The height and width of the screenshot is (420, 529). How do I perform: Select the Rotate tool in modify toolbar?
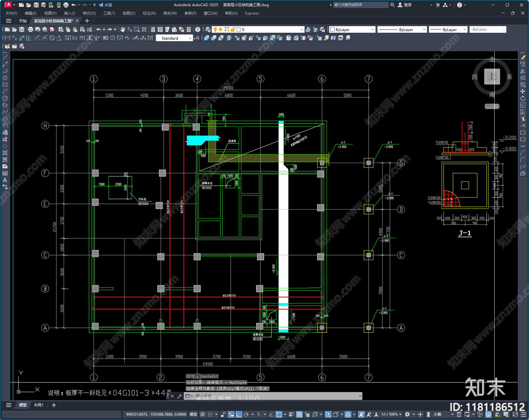point(523,98)
